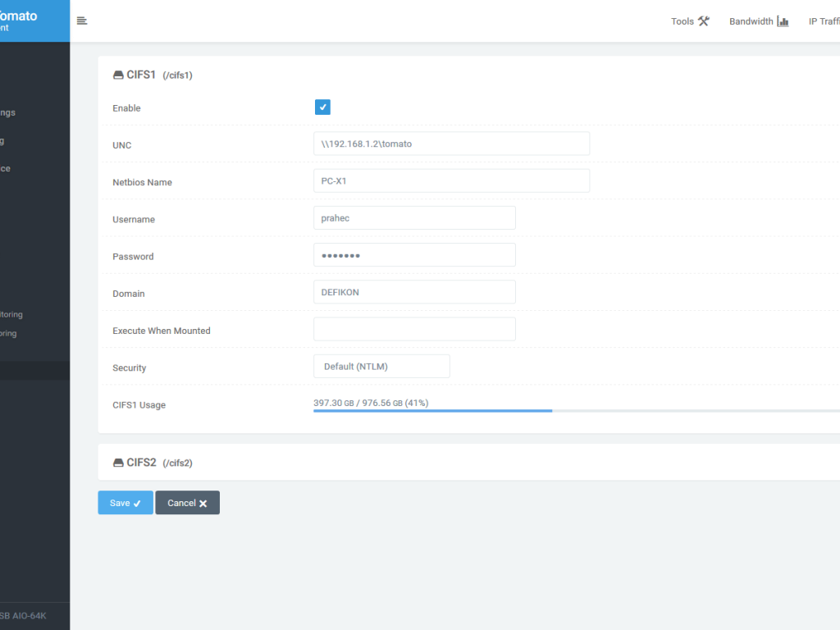Open the Bandwidth page from top bar
Viewport: 840px width, 630px height.
pyautogui.click(x=751, y=21)
